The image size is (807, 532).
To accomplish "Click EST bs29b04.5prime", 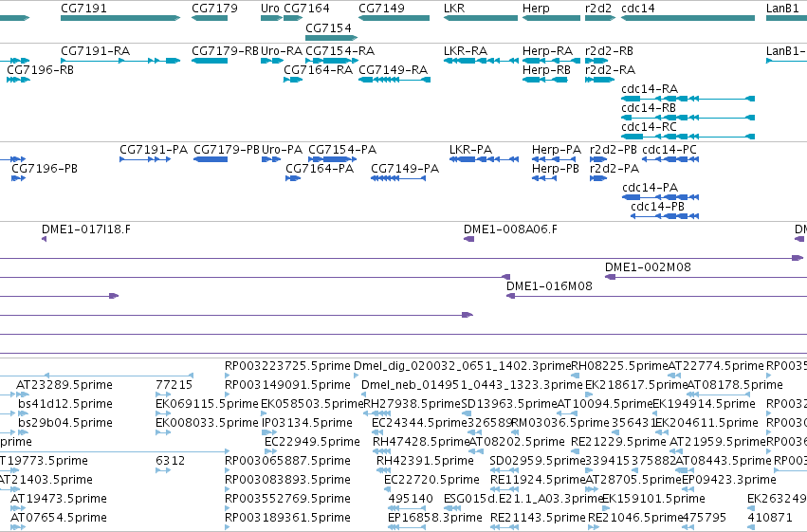I will click(65, 423).
